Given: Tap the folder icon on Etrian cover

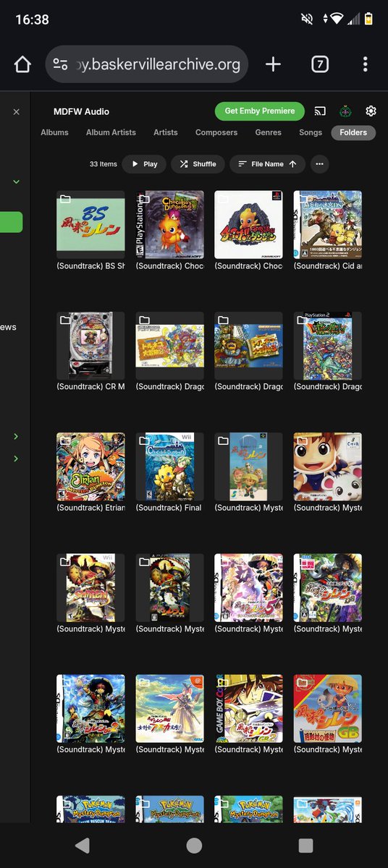Looking at the screenshot, I should tap(65, 441).
